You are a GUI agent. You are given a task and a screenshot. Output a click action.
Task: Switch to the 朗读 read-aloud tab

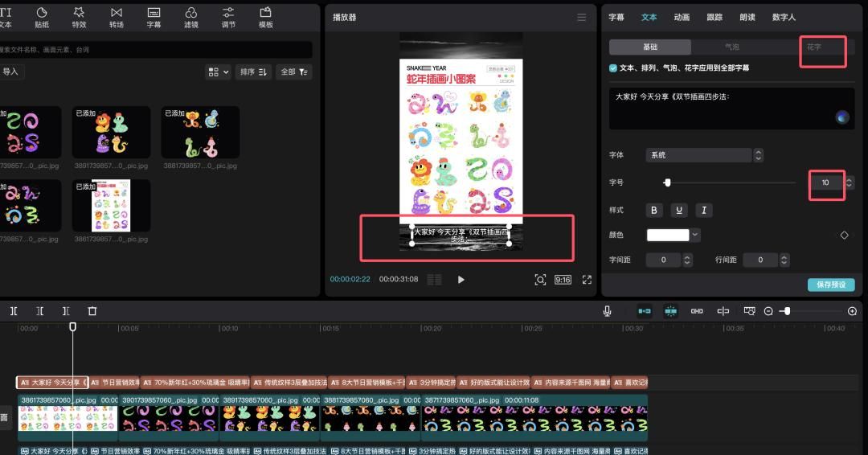click(x=747, y=17)
